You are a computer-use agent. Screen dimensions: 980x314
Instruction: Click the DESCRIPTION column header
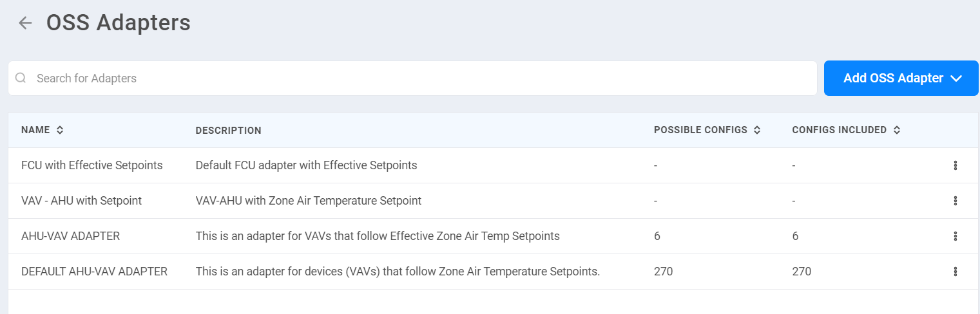229,131
